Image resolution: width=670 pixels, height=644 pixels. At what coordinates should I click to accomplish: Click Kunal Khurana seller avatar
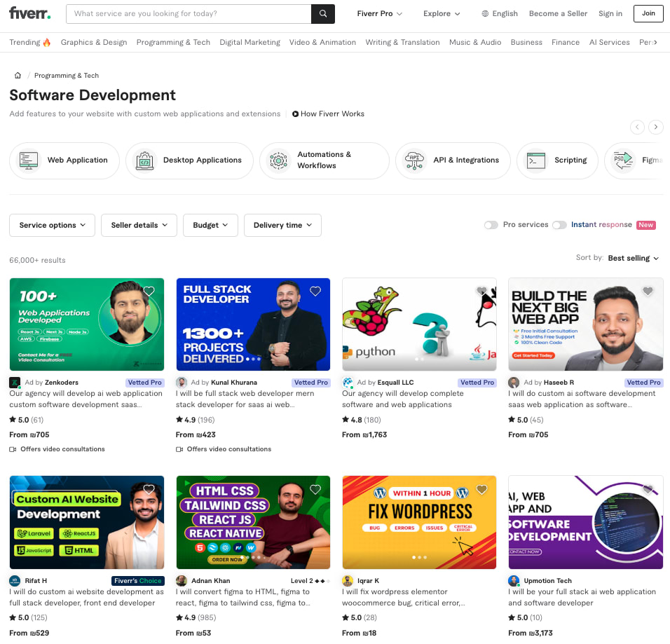click(x=182, y=383)
